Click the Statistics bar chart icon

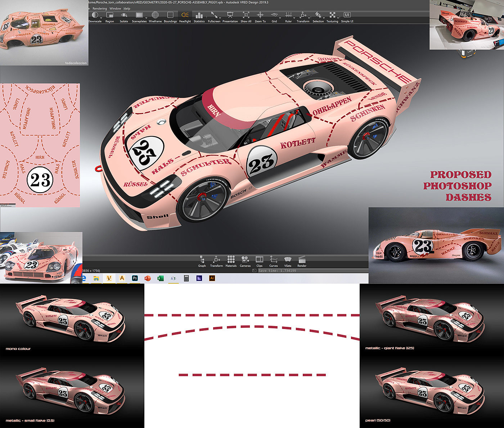pos(199,15)
